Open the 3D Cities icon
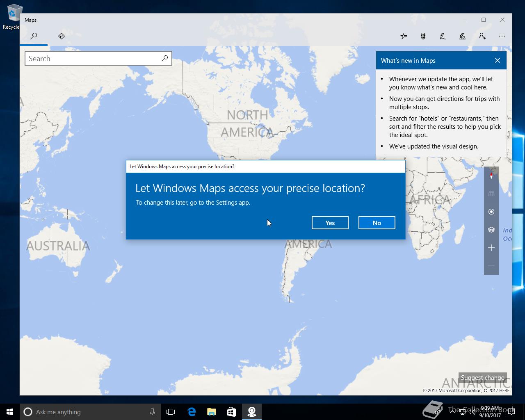Image resolution: width=525 pixels, height=420 pixels. (x=462, y=36)
